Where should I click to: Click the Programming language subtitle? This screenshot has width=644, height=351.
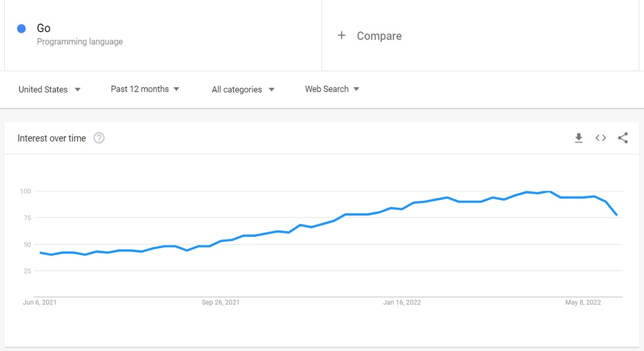pyautogui.click(x=80, y=42)
